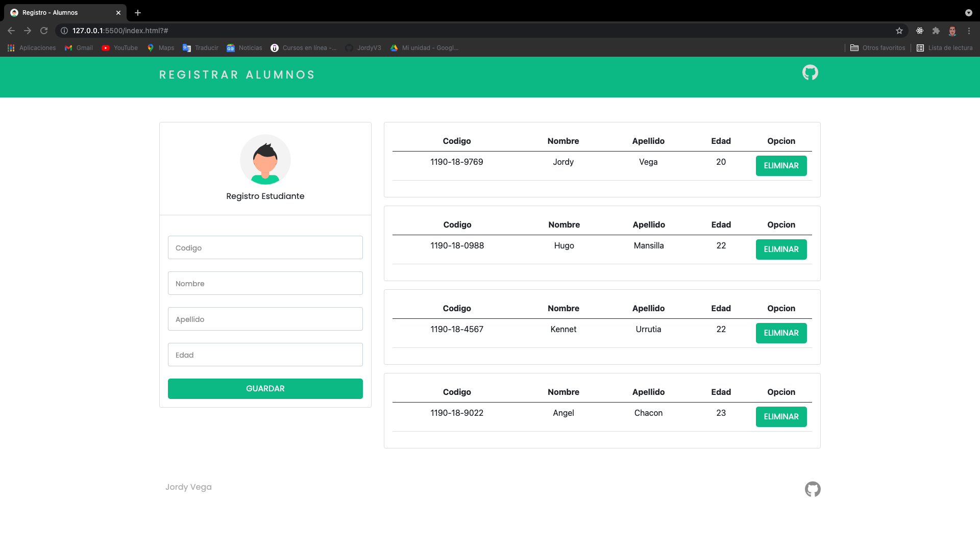Open Noticias from the bookmarks bar
Image resolution: width=980 pixels, height=551 pixels.
[x=244, y=47]
